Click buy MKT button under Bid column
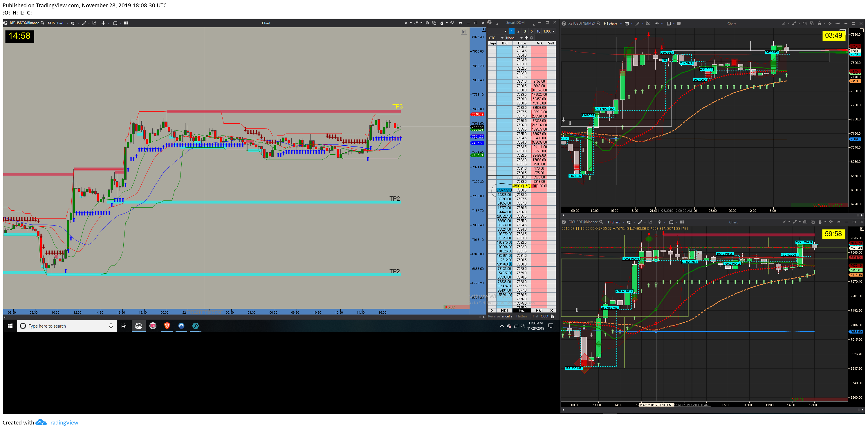 (504, 310)
